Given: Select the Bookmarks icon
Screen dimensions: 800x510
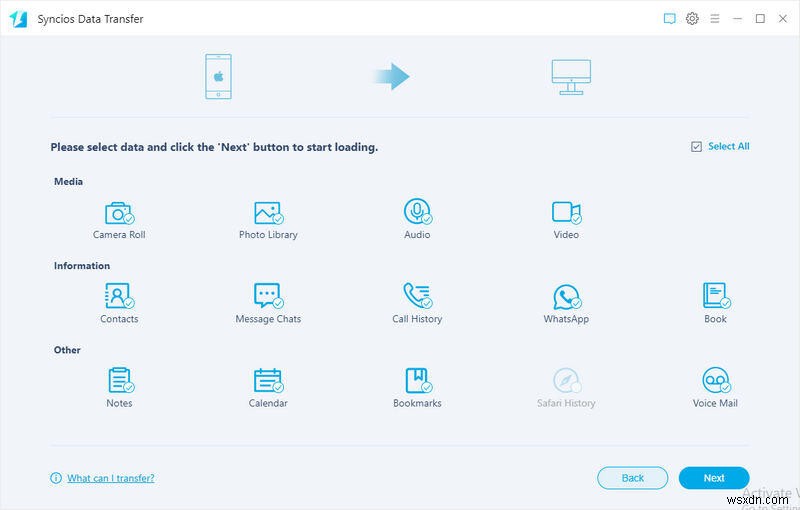Looking at the screenshot, I should pyautogui.click(x=418, y=380).
